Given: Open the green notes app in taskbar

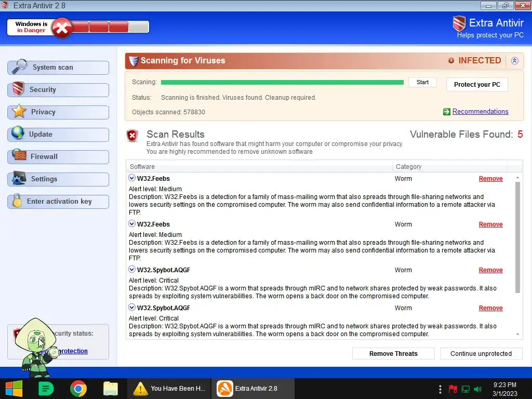Looking at the screenshot, I should [46, 389].
